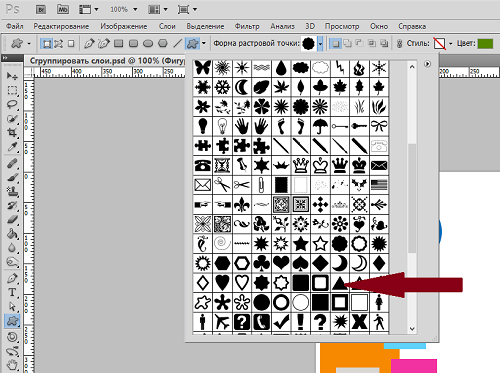This screenshot has width=500, height=373.
Task: Choose the Freeform Pen tool in options bar
Action: tap(104, 43)
